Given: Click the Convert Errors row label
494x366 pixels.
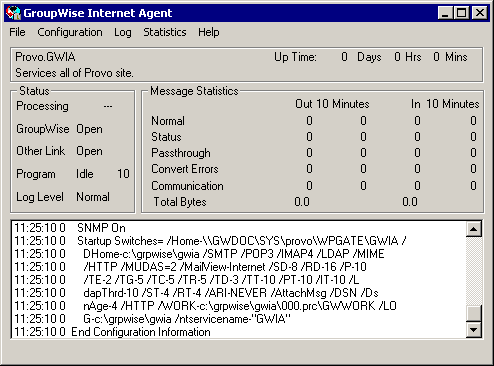Looking at the screenshot, I should [x=185, y=169].
